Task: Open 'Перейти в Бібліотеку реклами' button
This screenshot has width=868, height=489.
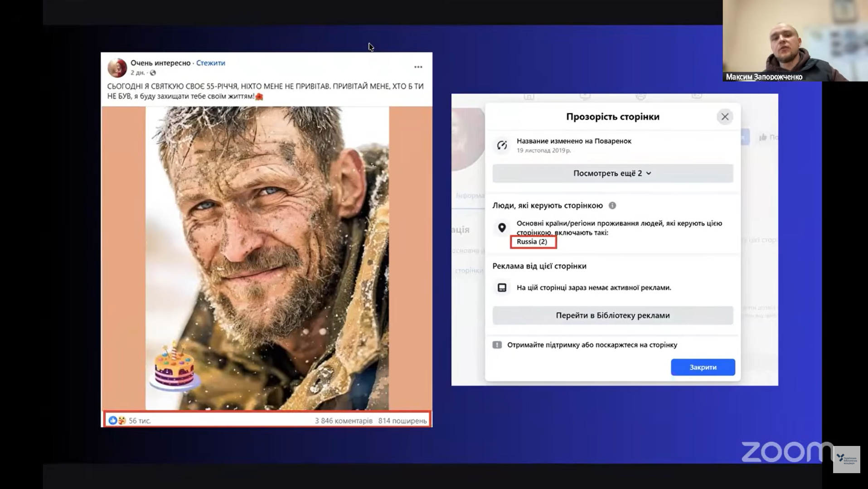Action: [612, 315]
